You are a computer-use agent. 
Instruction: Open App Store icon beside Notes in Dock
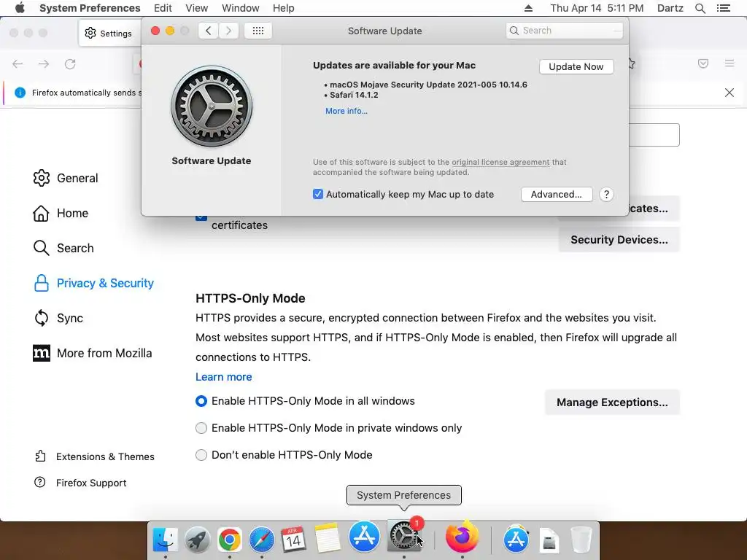coord(365,536)
